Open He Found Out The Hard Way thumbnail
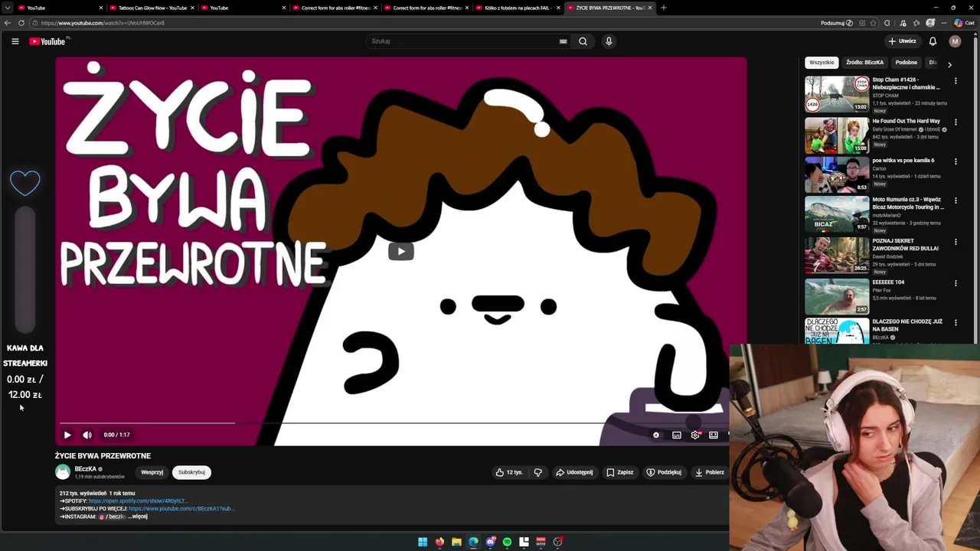This screenshot has width=980, height=551. tap(837, 135)
